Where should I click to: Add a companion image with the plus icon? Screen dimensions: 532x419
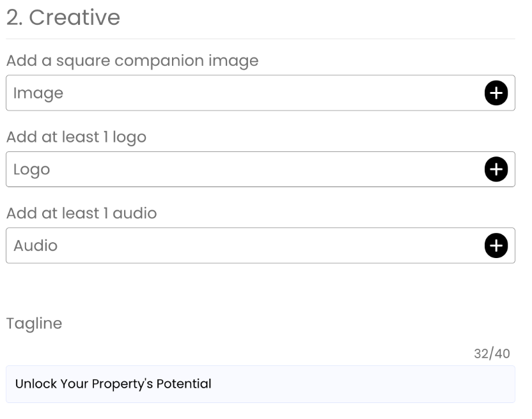coord(496,93)
